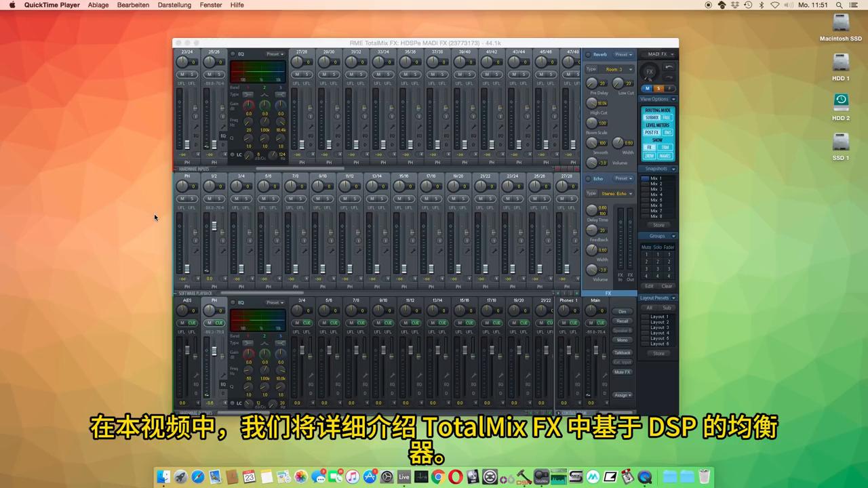The image size is (868, 488).
Task: Solo channel 27/28 with the S button
Action: click(307, 75)
